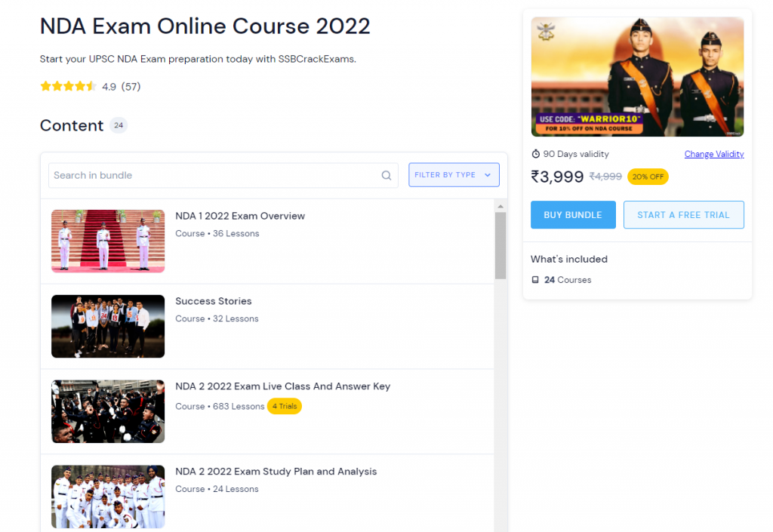Screen dimensions: 773x532
Task: Click the 'What's included' heading
Action: point(569,259)
